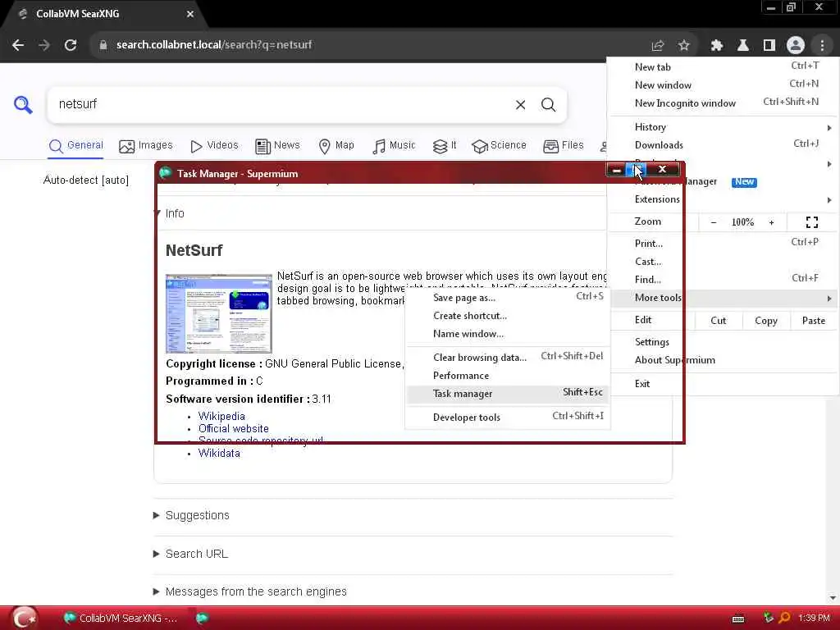
Task: Click the share page icon in address bar
Action: coord(658,46)
